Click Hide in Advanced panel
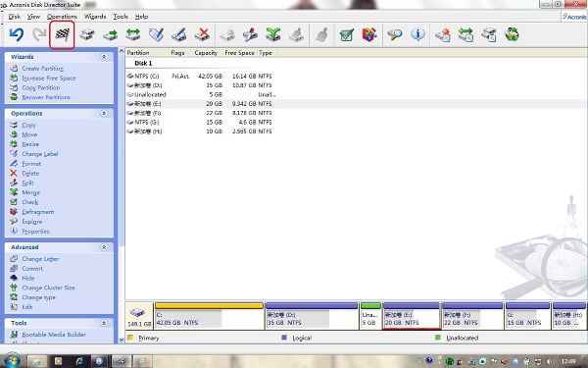Image resolution: width=588 pixels, height=368 pixels. [28, 278]
